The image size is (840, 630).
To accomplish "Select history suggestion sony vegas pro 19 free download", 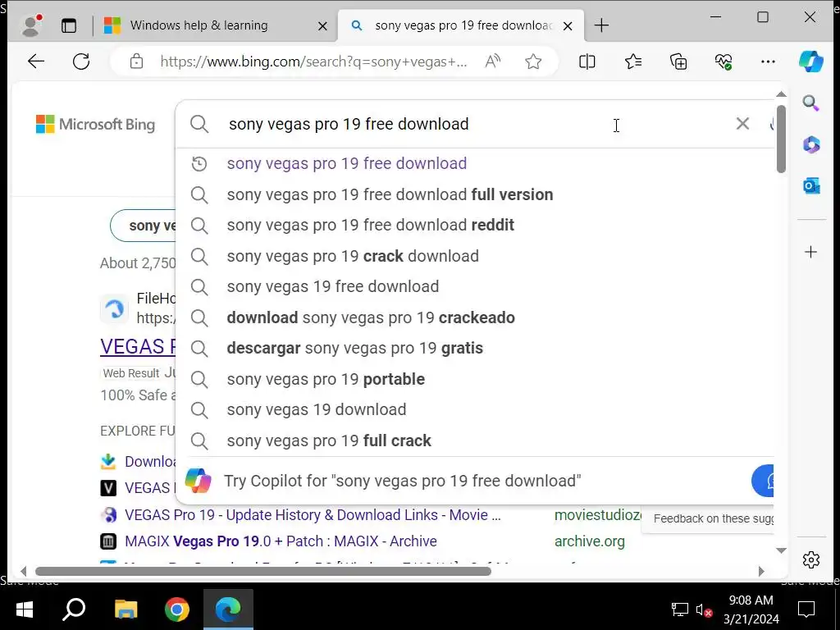I will [x=474, y=163].
